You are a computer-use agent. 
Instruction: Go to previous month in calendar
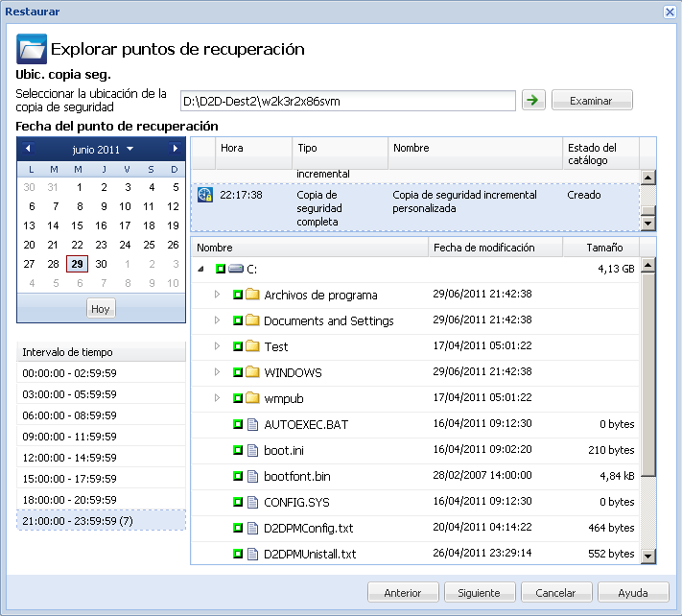tap(28, 149)
